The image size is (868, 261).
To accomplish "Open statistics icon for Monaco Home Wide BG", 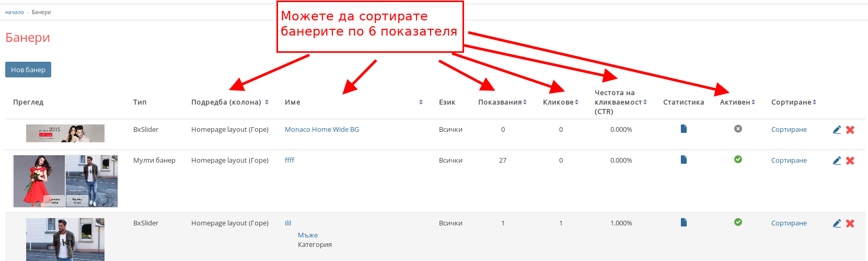I will pos(684,129).
